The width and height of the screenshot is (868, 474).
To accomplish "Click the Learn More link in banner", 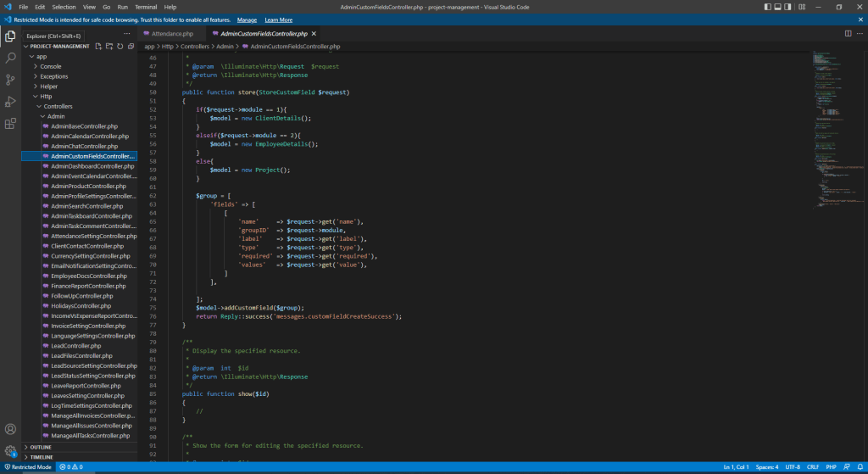I will pyautogui.click(x=278, y=20).
